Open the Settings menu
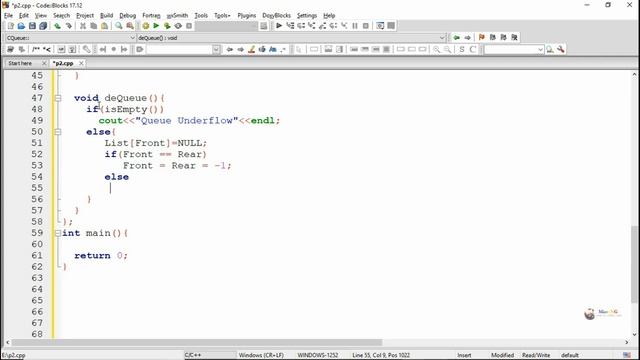 307,15
